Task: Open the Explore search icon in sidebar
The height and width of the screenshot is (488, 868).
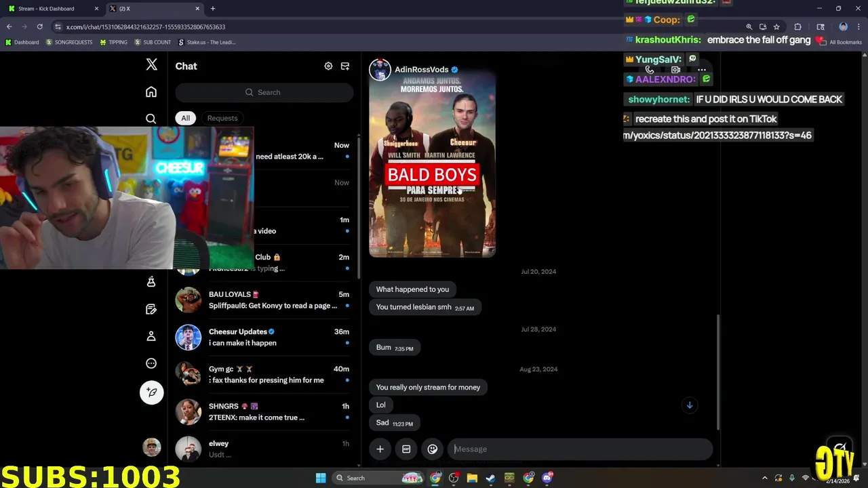Action: (x=151, y=119)
